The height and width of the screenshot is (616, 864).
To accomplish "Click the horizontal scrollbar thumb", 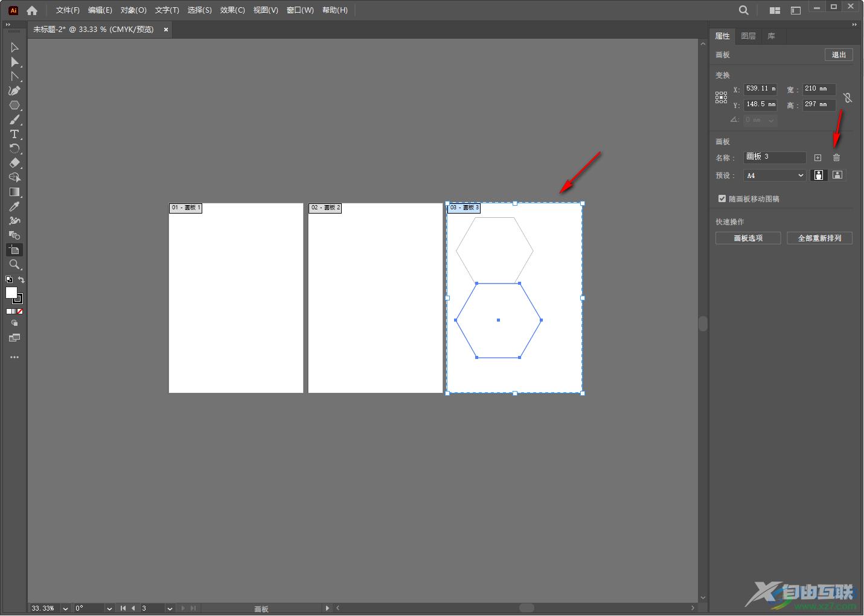I will (526, 608).
